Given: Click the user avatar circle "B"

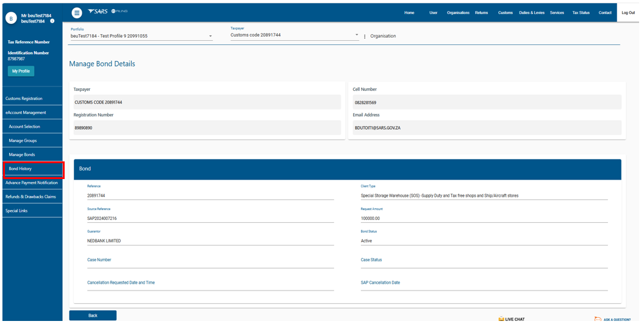Looking at the screenshot, I should tap(10, 18).
